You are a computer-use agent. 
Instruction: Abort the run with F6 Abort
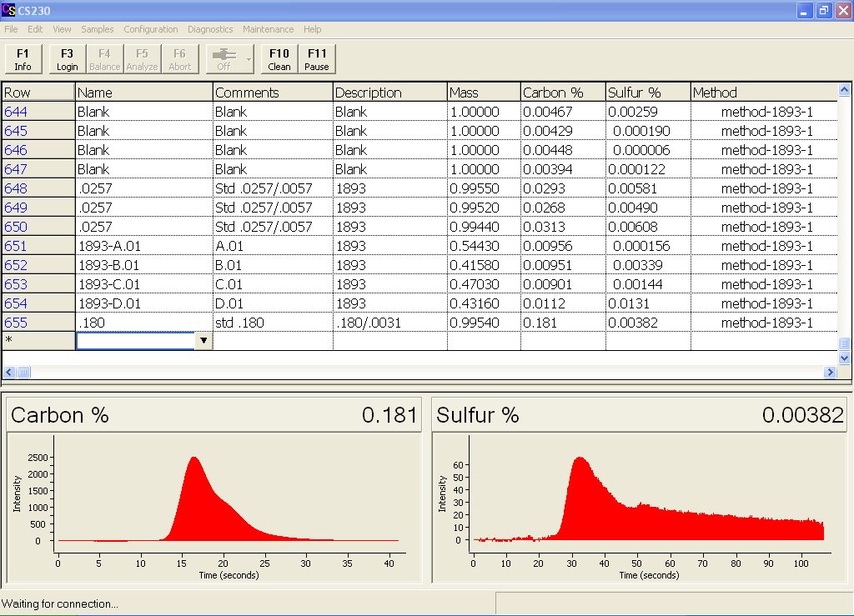pyautogui.click(x=179, y=58)
